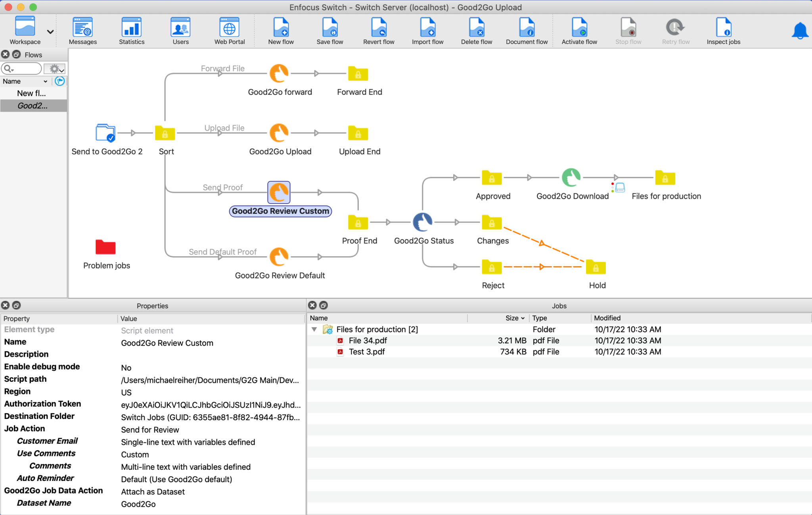Import a flow from the toolbar
The image size is (812, 515).
(x=427, y=30)
